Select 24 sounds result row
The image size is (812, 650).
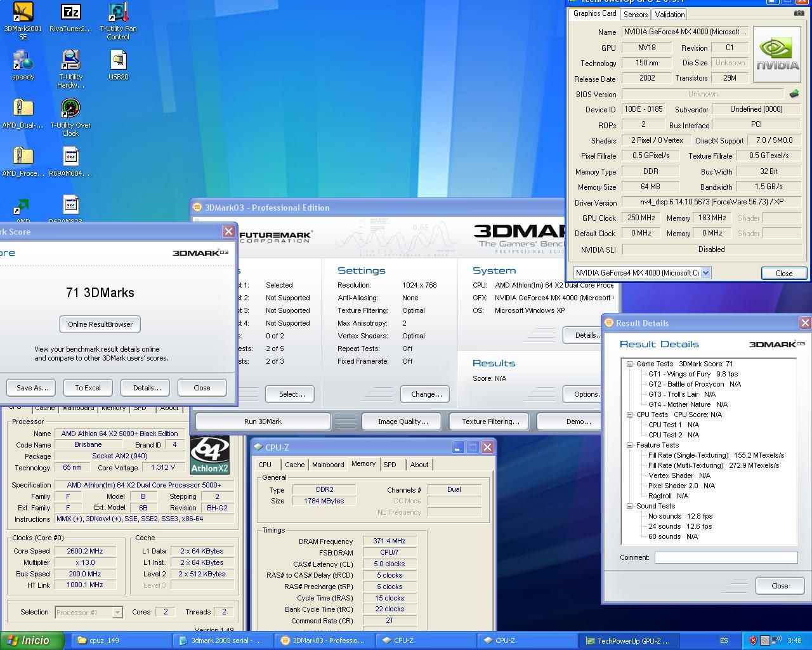[x=680, y=526]
